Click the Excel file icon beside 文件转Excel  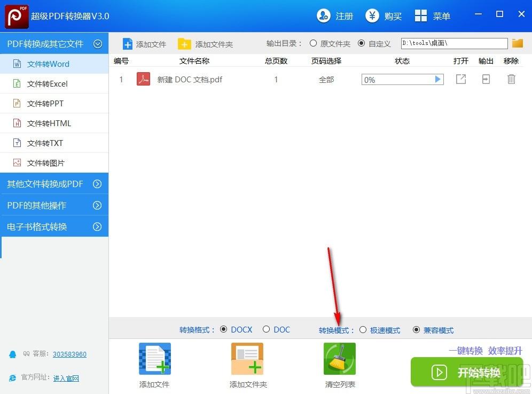(17, 83)
